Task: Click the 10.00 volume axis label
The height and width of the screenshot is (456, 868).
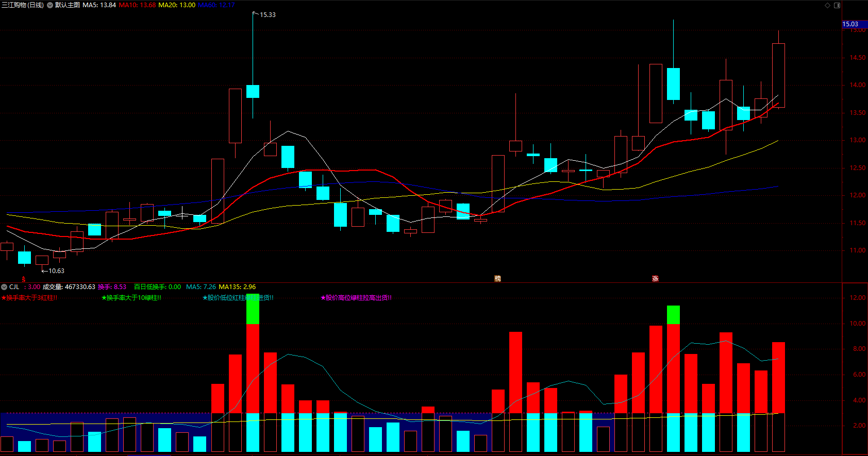Action: (x=858, y=324)
